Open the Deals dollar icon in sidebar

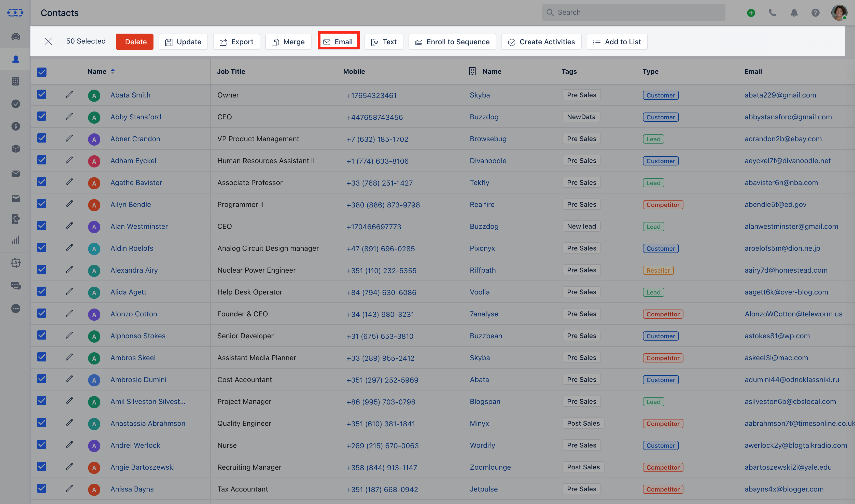(16, 126)
